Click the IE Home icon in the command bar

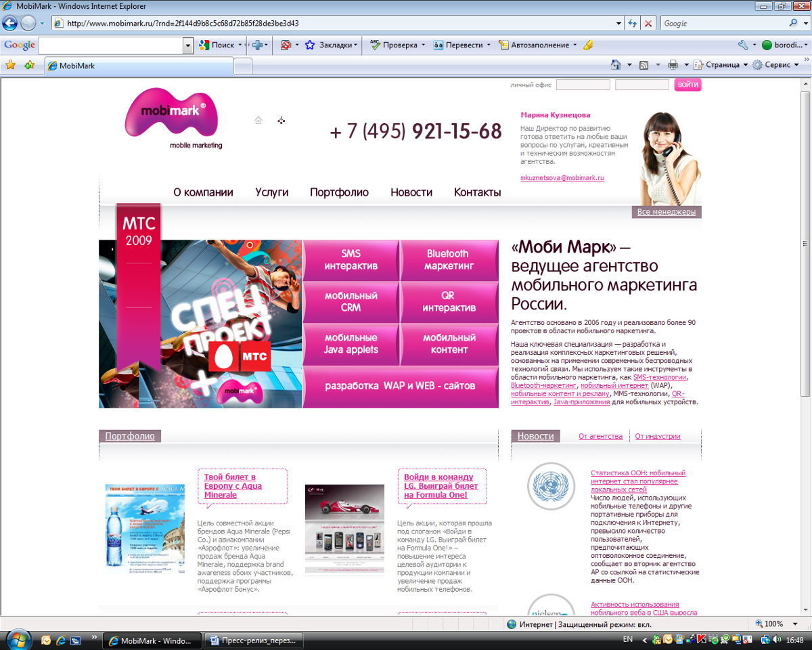click(x=616, y=65)
